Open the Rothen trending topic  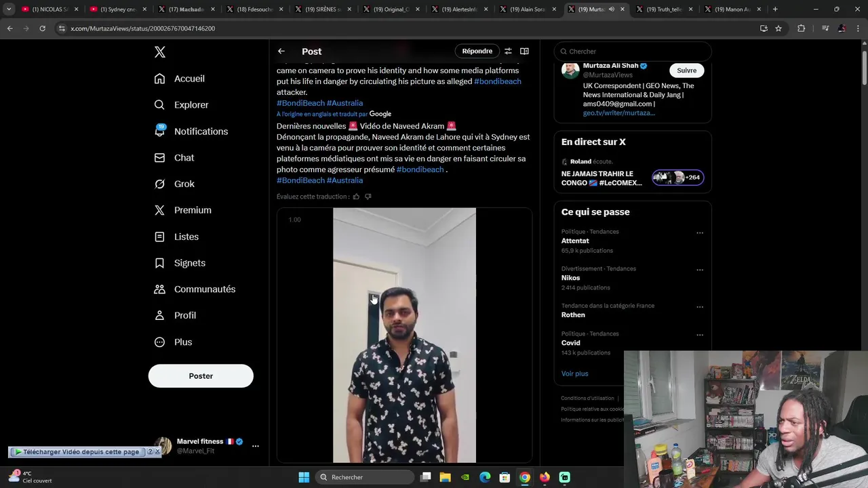[573, 314]
